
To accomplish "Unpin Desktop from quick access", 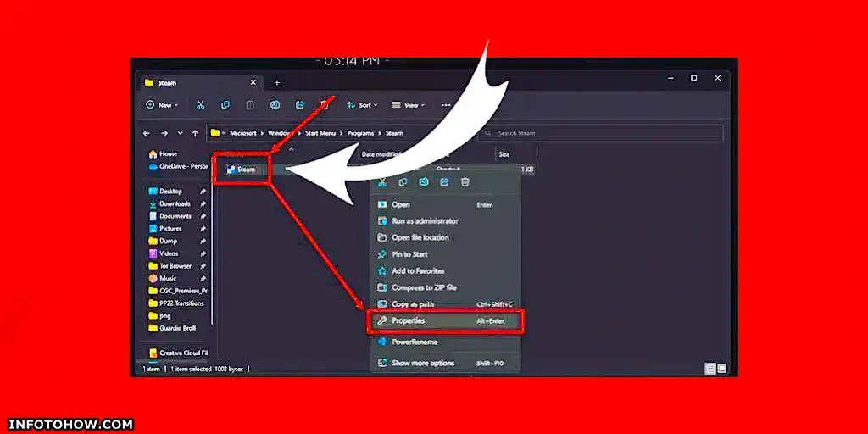I will coord(203,192).
